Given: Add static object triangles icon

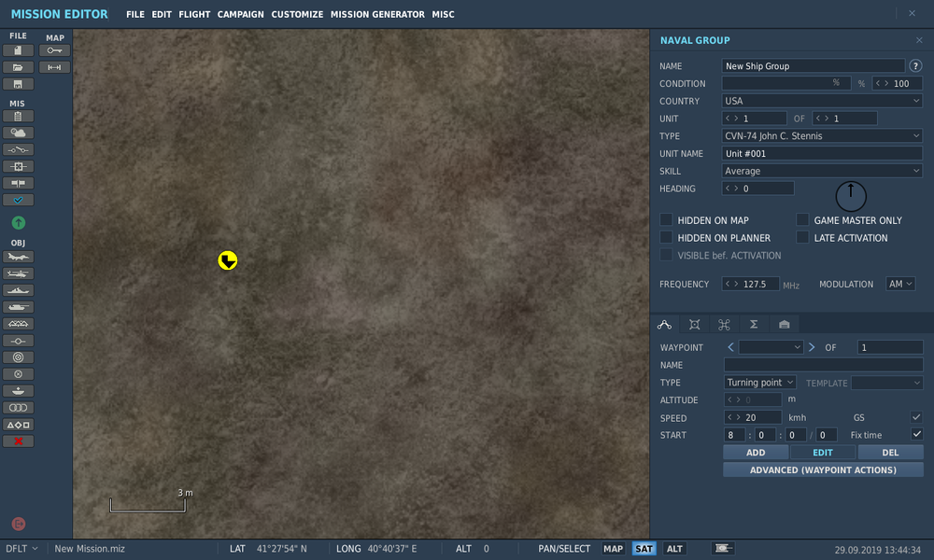Looking at the screenshot, I should 18,323.
